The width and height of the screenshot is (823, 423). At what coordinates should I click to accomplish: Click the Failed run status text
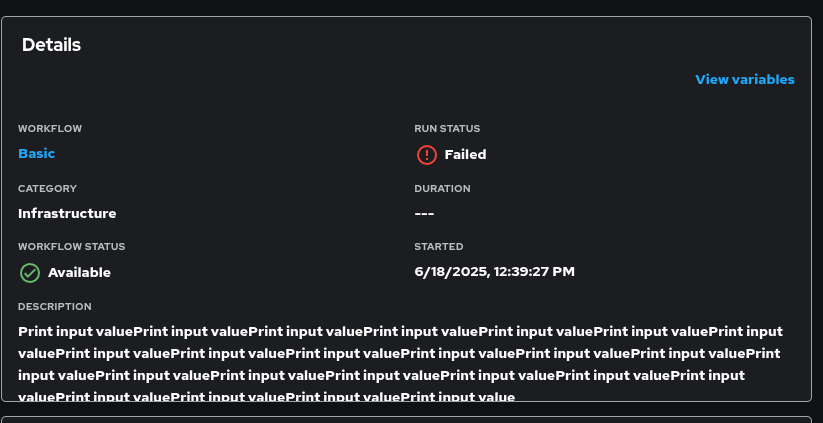point(465,154)
